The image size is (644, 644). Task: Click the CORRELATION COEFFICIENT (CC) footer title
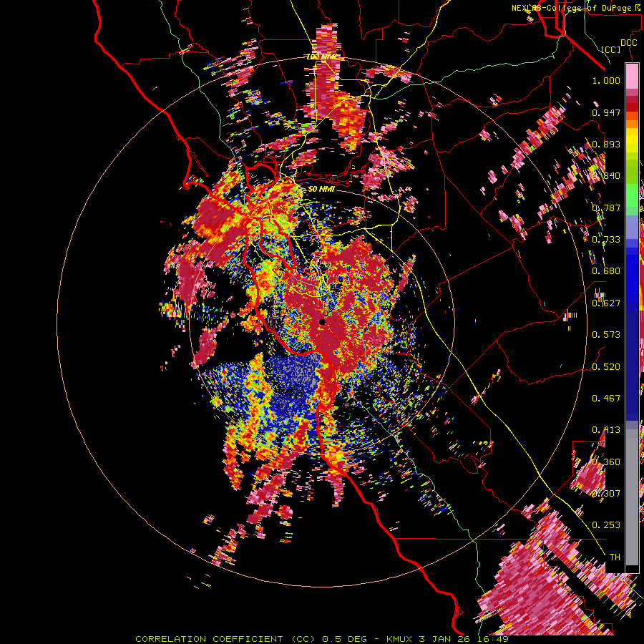pos(225,639)
